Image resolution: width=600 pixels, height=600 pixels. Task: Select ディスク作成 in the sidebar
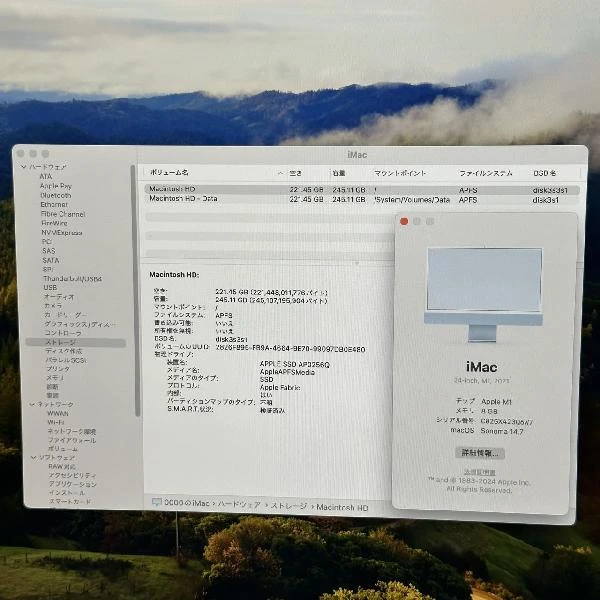(x=64, y=351)
